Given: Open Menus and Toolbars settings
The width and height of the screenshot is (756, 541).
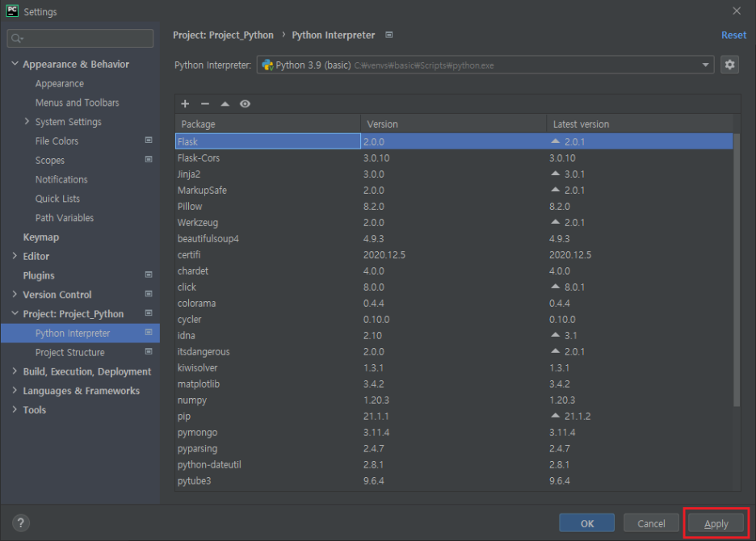Looking at the screenshot, I should click(x=78, y=103).
